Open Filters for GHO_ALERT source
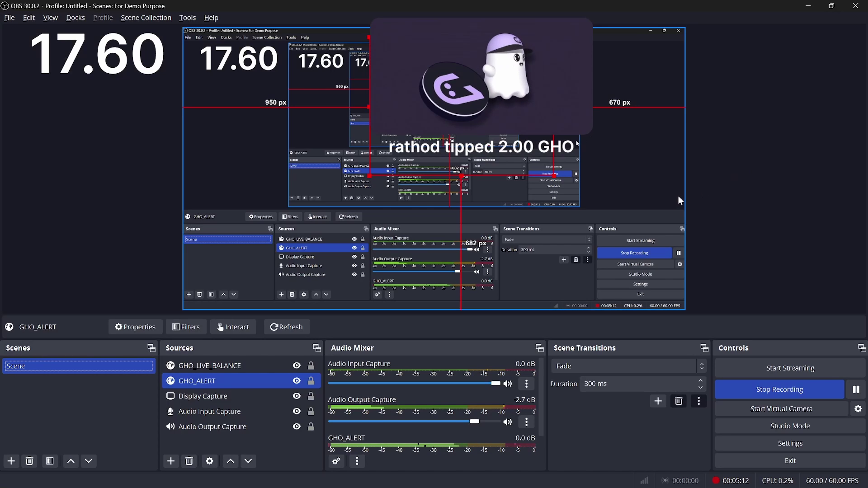 point(186,327)
